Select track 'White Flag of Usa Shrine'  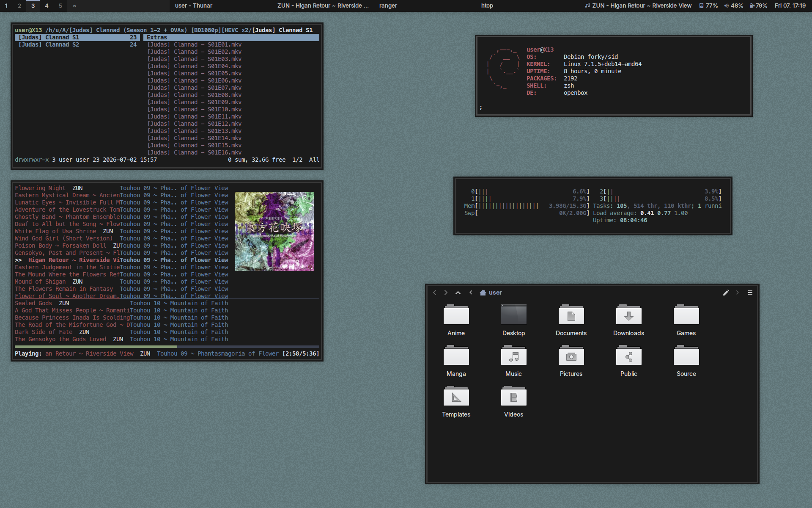121,231
